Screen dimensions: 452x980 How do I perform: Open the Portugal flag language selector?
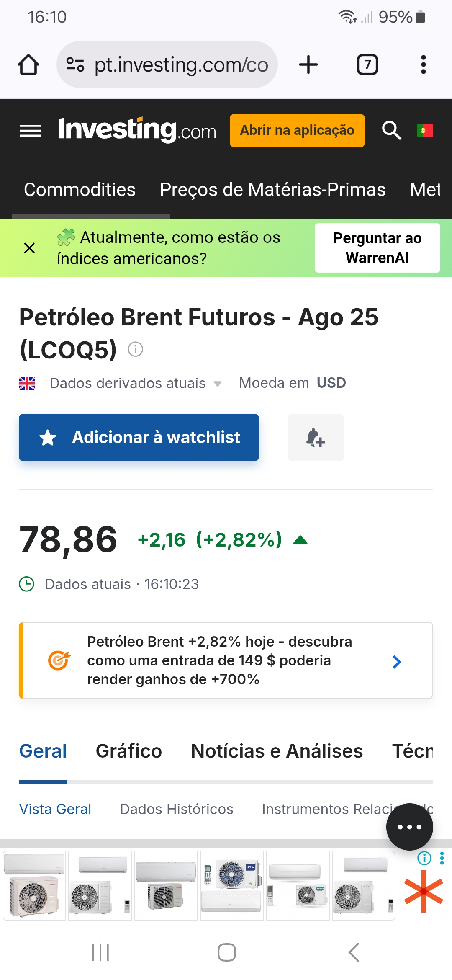click(425, 131)
